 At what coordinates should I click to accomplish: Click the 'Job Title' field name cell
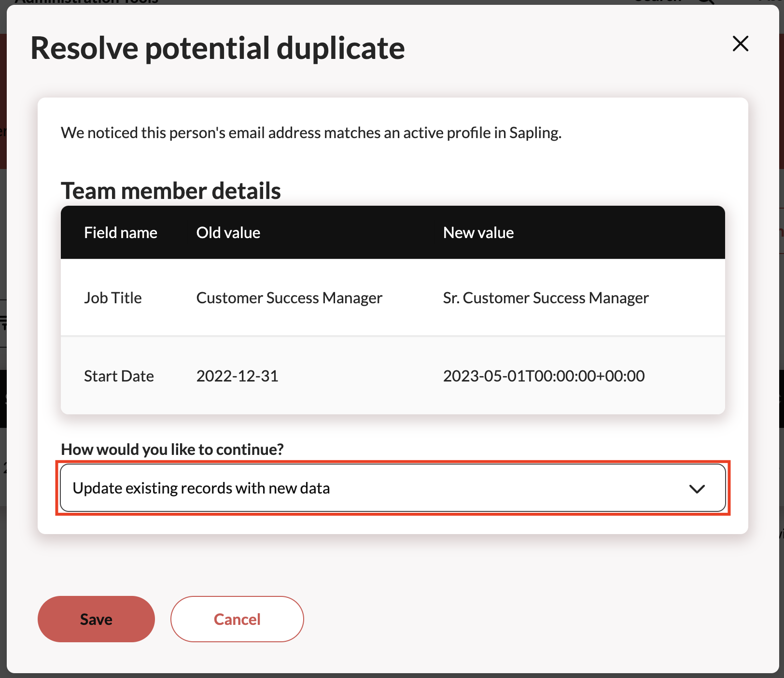coord(113,298)
